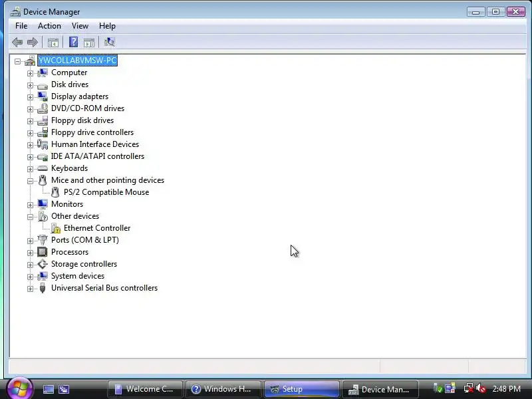Viewport: 532px width, 399px height.
Task: Open the Help menu
Action: 107,26
